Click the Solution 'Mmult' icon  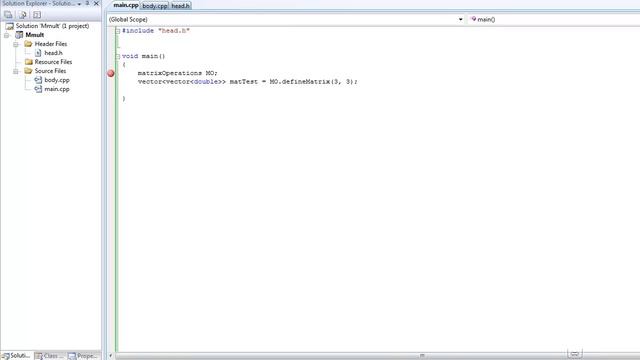tap(10, 26)
